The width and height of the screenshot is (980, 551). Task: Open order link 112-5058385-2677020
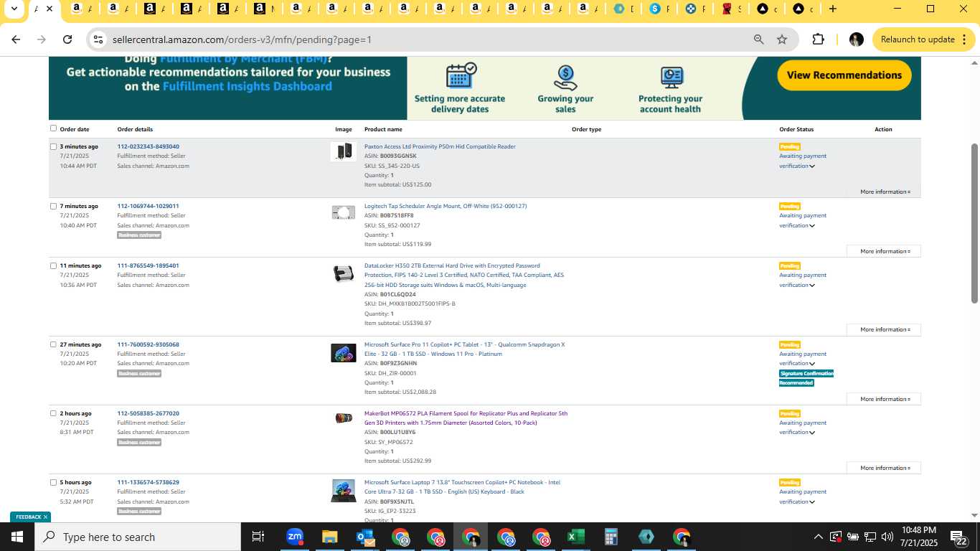tap(149, 413)
